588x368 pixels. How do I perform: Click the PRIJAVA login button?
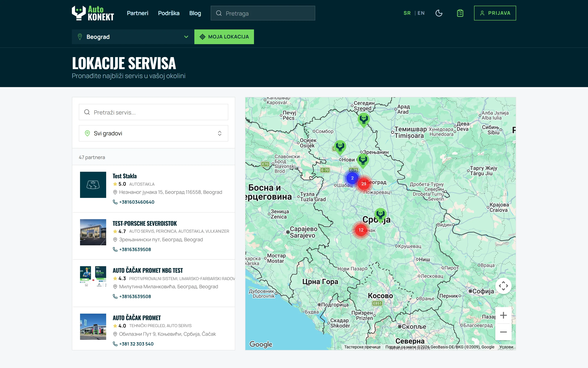point(495,13)
